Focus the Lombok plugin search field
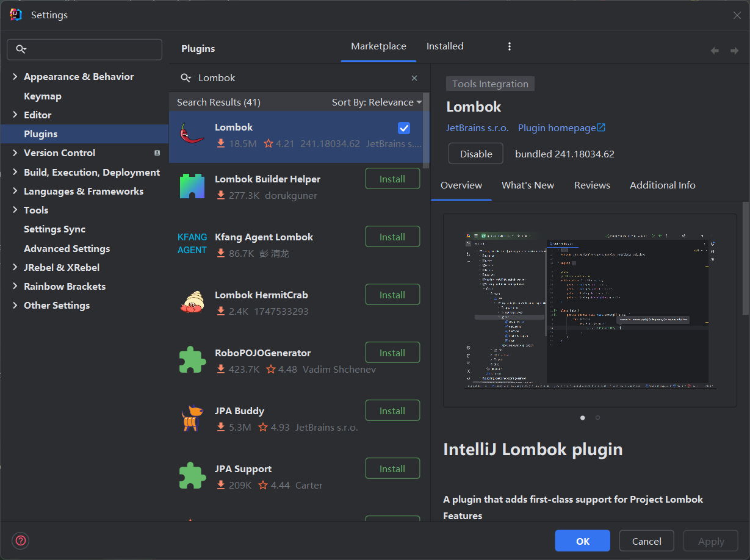 (x=299, y=78)
